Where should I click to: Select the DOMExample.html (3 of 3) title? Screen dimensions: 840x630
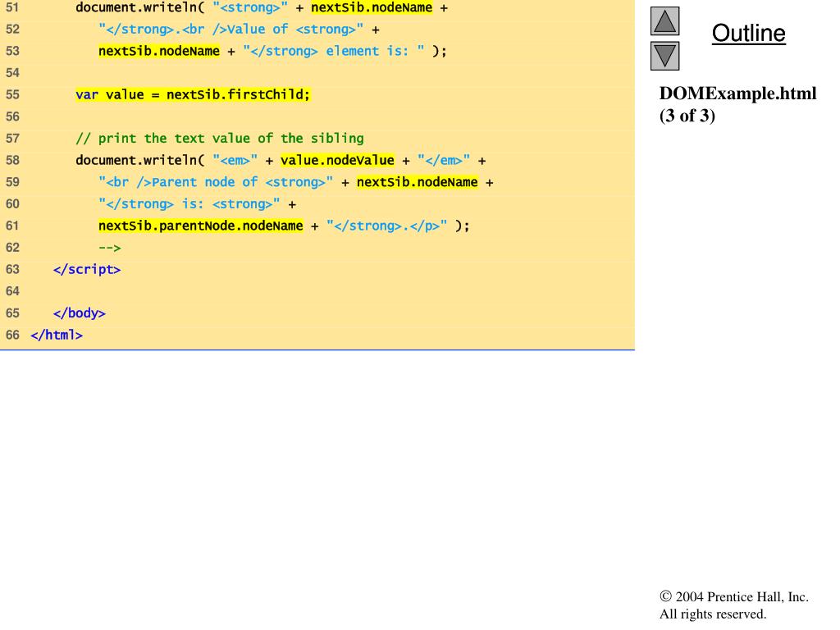pos(737,104)
